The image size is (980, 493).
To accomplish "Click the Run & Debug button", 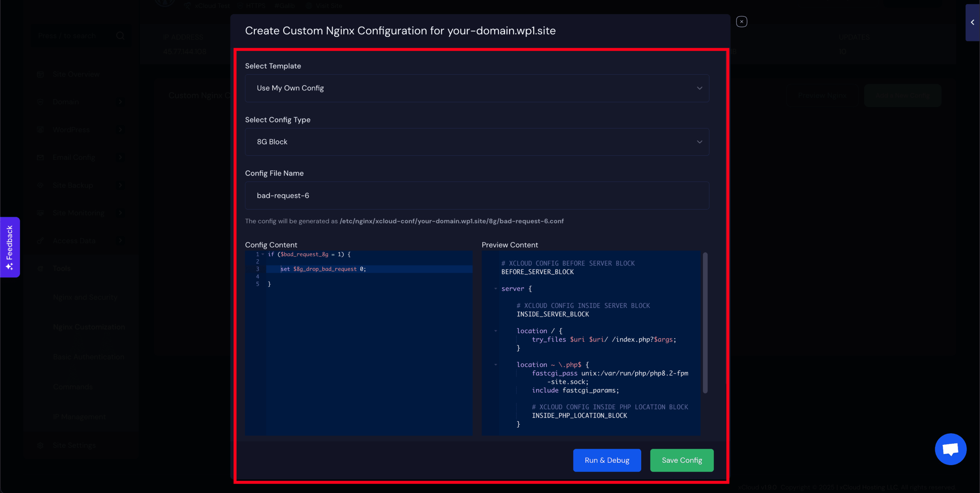I will pos(607,460).
